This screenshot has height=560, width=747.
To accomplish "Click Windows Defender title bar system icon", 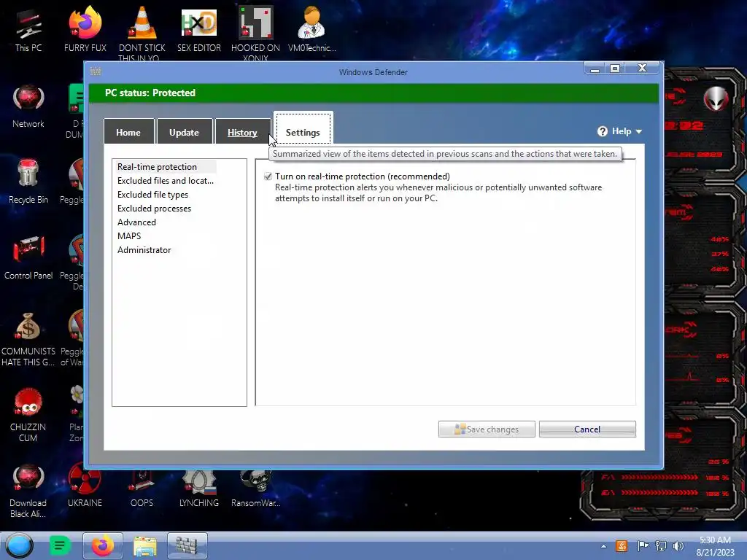I will pos(96,71).
